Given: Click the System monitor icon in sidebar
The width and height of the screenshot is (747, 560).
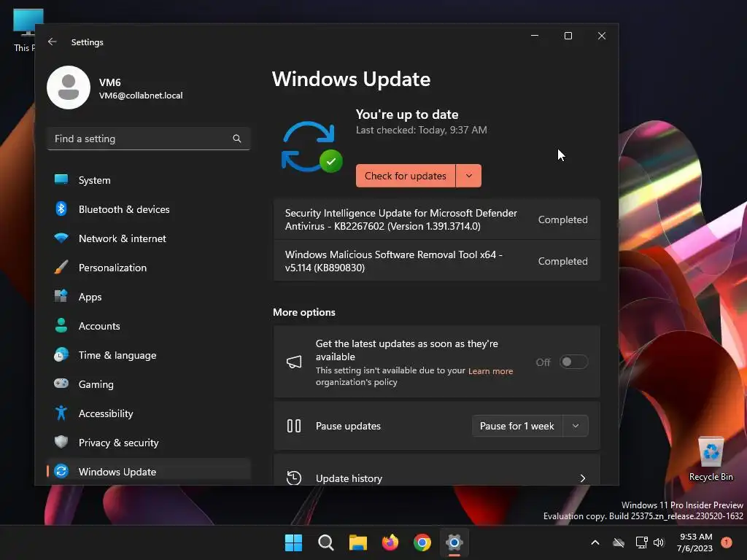Looking at the screenshot, I should [61, 179].
